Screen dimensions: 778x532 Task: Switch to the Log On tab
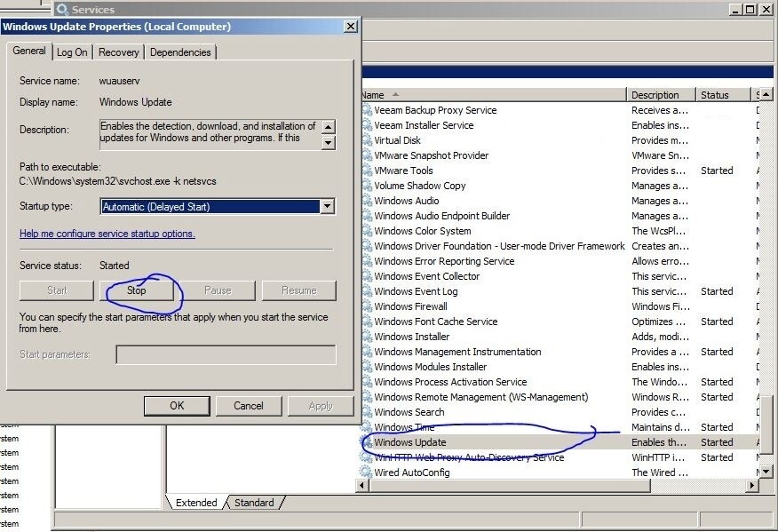click(x=72, y=52)
